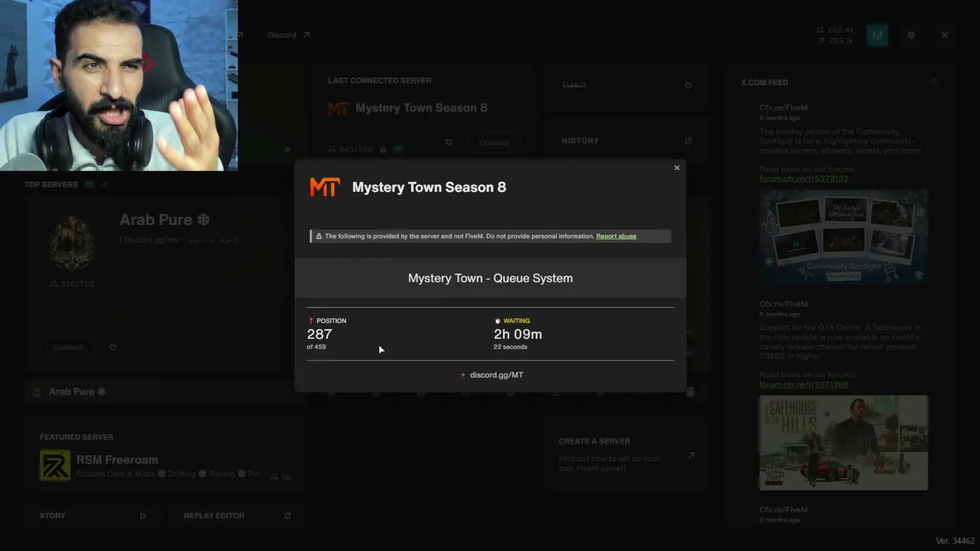Click the TOP SERVERS heading

51,184
